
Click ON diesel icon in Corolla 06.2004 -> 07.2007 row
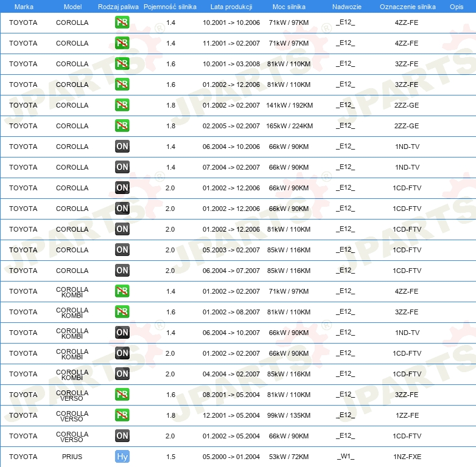click(x=122, y=270)
